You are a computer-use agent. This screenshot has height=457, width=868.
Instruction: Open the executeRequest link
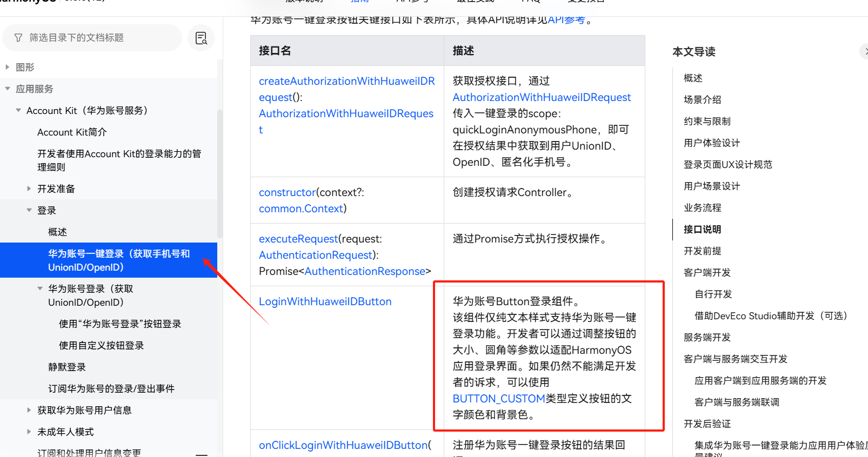click(298, 239)
